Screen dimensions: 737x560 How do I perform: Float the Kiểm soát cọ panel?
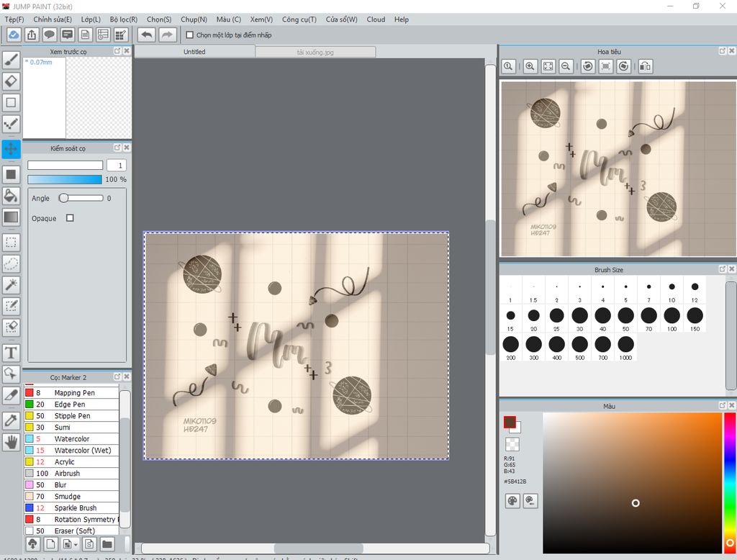(117, 148)
